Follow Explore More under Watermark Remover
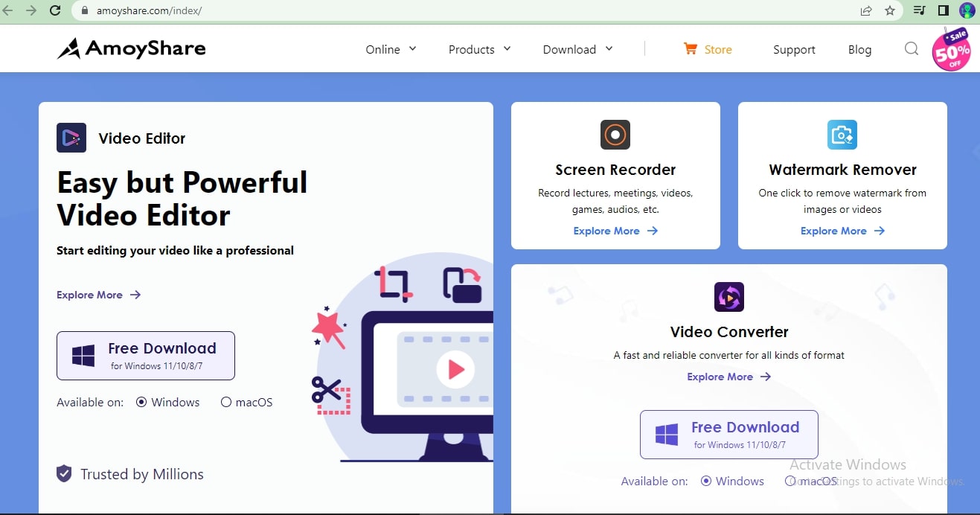Viewport: 980px width, 515px height. click(842, 231)
